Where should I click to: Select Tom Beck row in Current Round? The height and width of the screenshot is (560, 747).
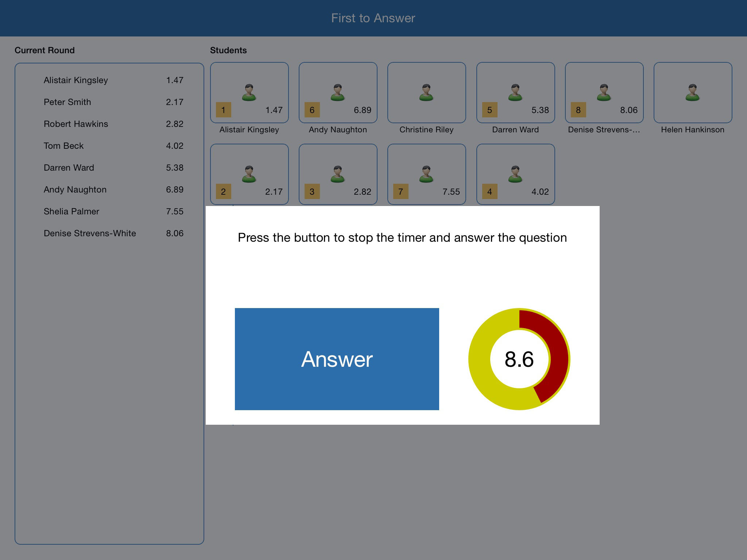[64, 146]
